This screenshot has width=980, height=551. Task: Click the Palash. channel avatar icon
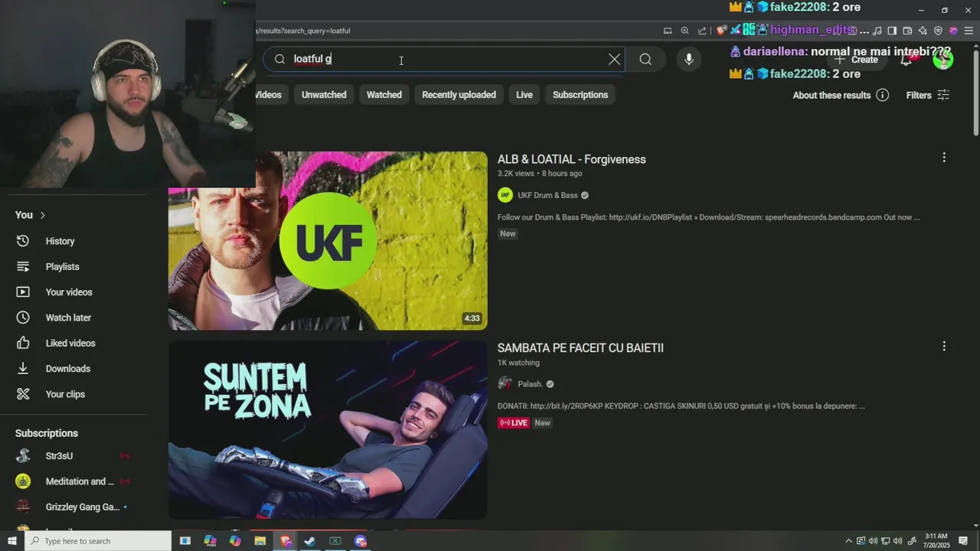point(505,384)
